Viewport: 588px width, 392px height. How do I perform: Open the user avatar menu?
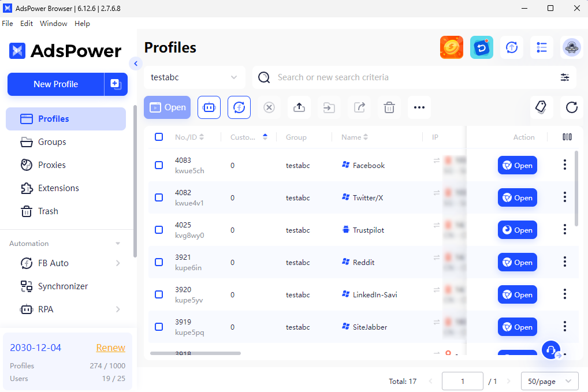tap(571, 47)
